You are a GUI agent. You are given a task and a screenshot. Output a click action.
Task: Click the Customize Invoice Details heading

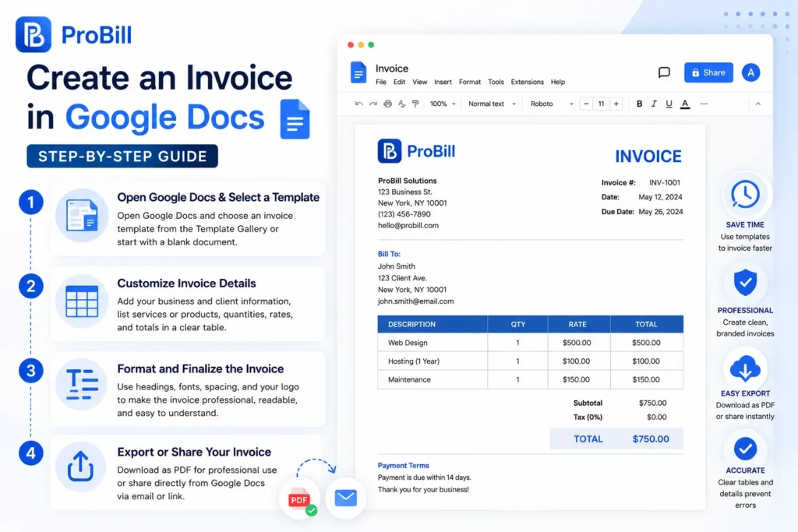(x=186, y=284)
